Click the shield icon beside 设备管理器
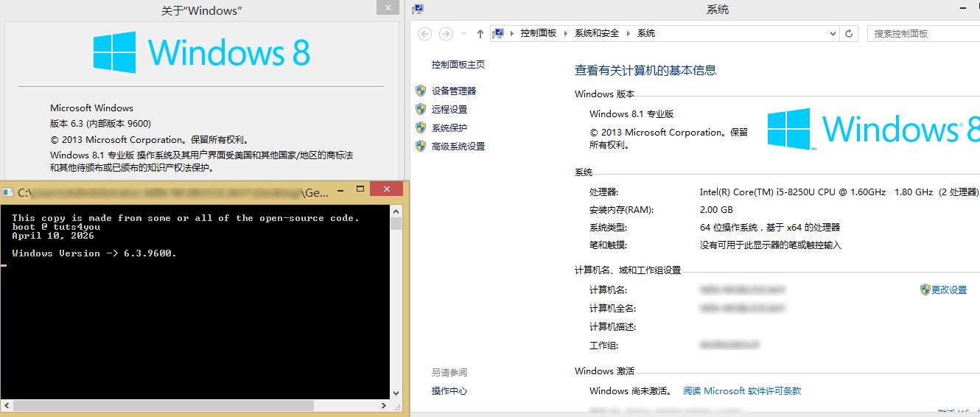This screenshot has width=980, height=417. tap(421, 91)
